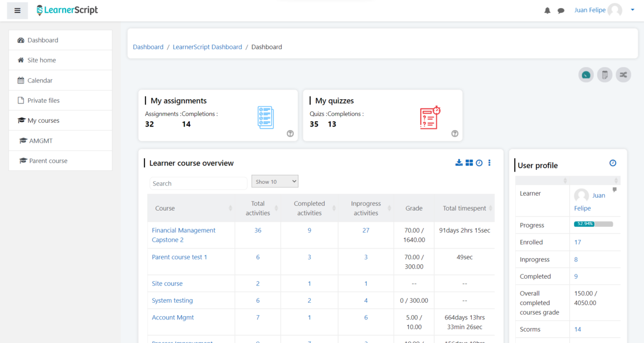The image size is (644, 343).
Task: Show help for My assignments
Action: (290, 134)
